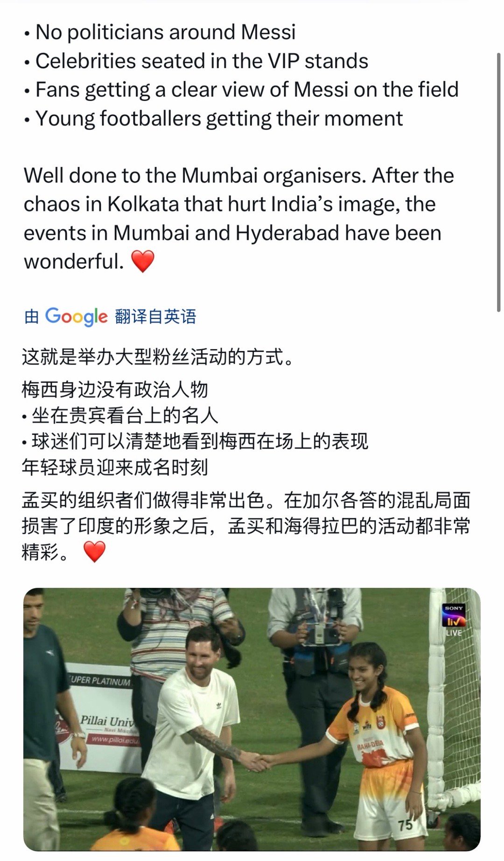The width and height of the screenshot is (504, 861).
Task: Click the number 75 on orange shorts
Action: (405, 825)
